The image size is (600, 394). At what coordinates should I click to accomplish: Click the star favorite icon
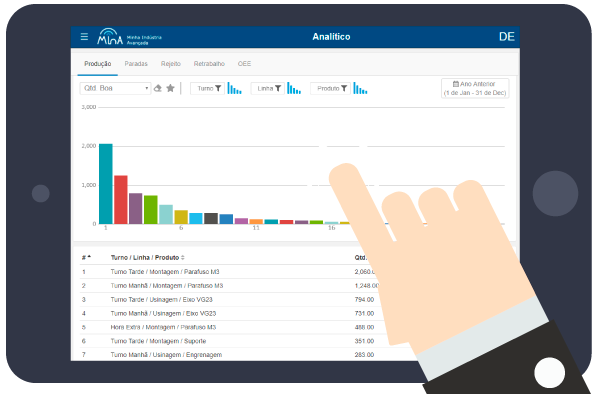(171, 88)
